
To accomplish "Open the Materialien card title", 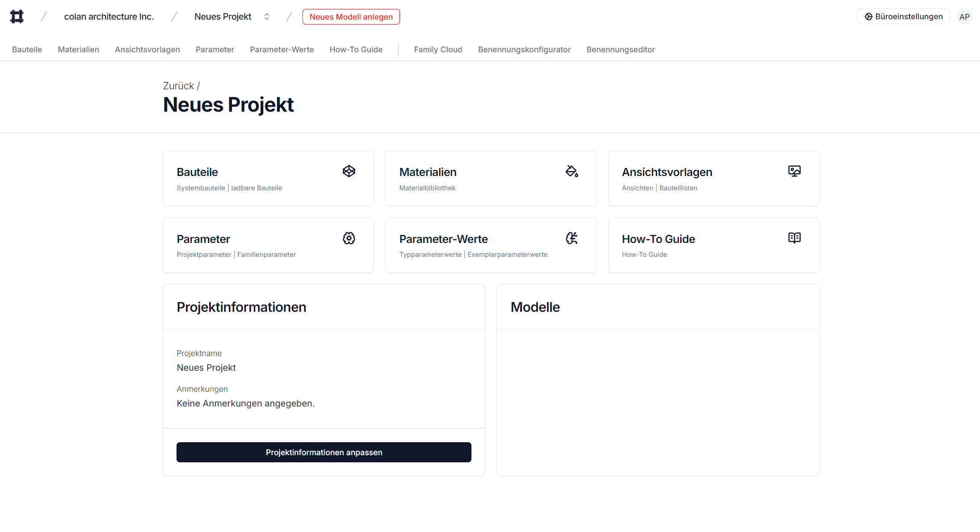I will pyautogui.click(x=428, y=172).
